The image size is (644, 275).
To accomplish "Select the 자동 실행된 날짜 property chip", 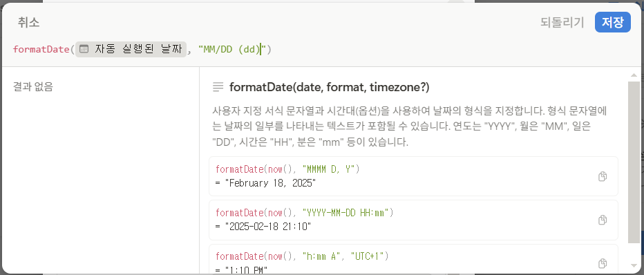I will [131, 49].
